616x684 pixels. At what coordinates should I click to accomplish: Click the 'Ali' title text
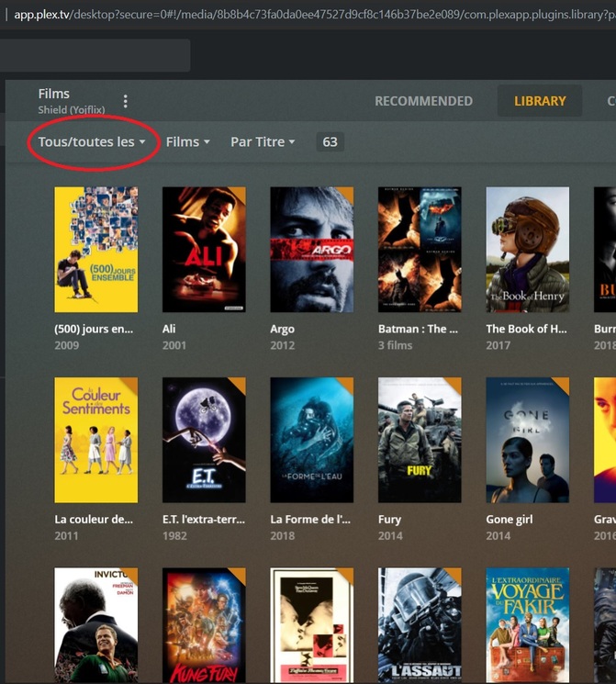169,329
